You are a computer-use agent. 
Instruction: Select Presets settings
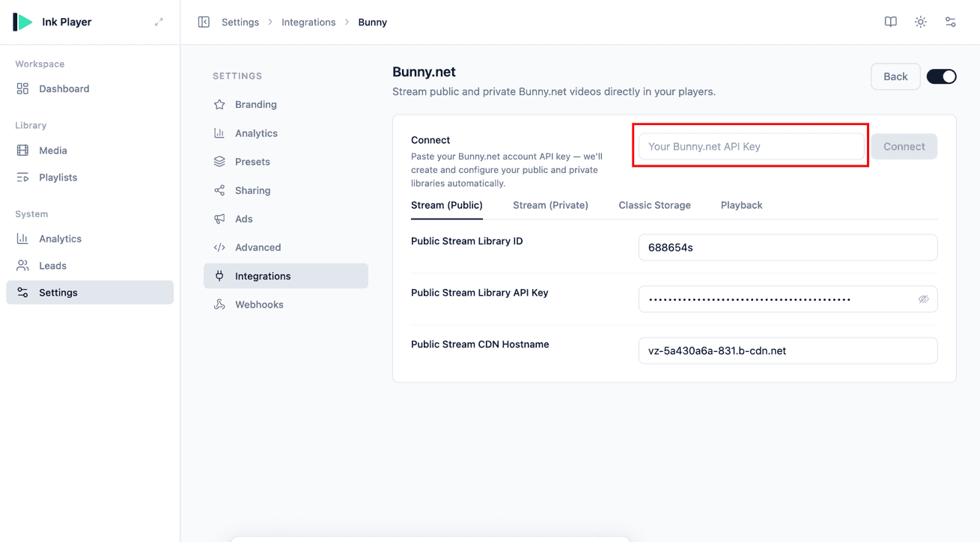(x=286, y=162)
